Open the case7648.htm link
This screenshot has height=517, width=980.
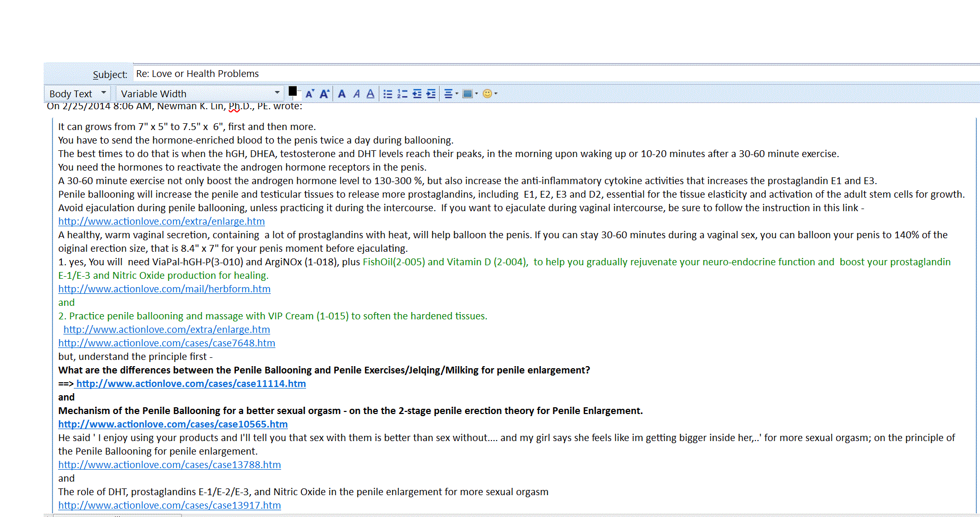(x=167, y=343)
